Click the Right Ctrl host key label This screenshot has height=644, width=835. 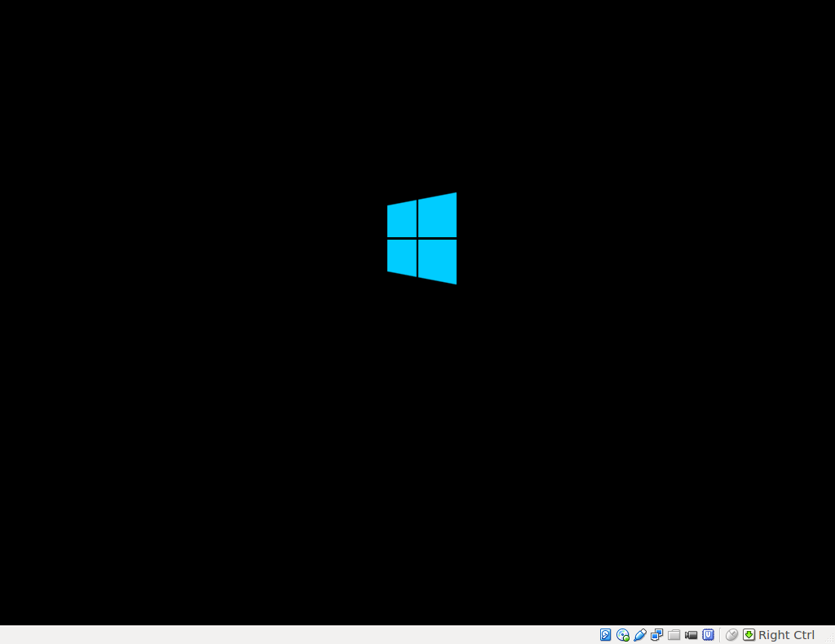(x=785, y=635)
